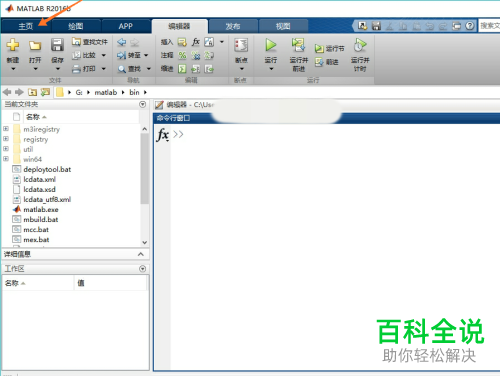Click the fixed-point data icon in insert row

209,42
